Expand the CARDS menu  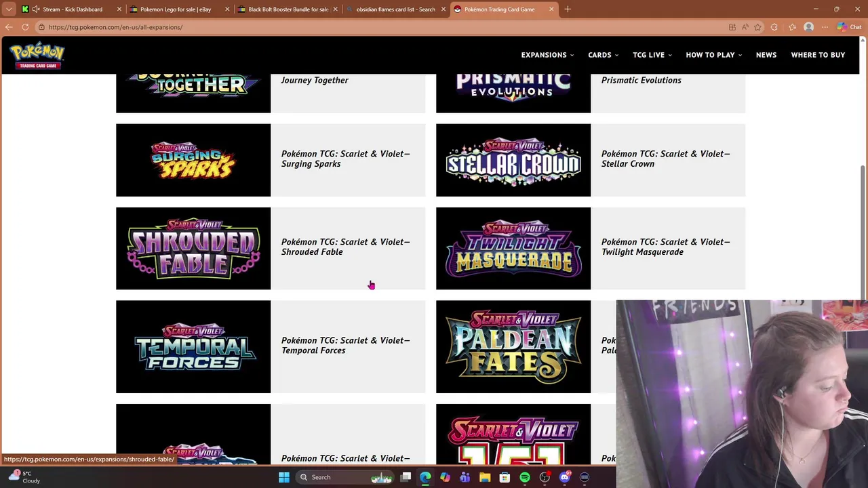tap(604, 55)
